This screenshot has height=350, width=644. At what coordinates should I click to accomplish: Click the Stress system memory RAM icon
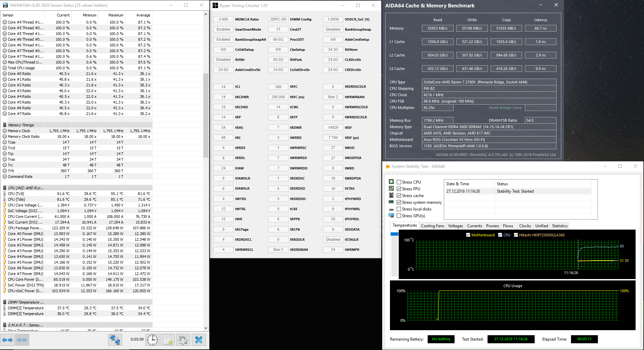click(x=391, y=202)
